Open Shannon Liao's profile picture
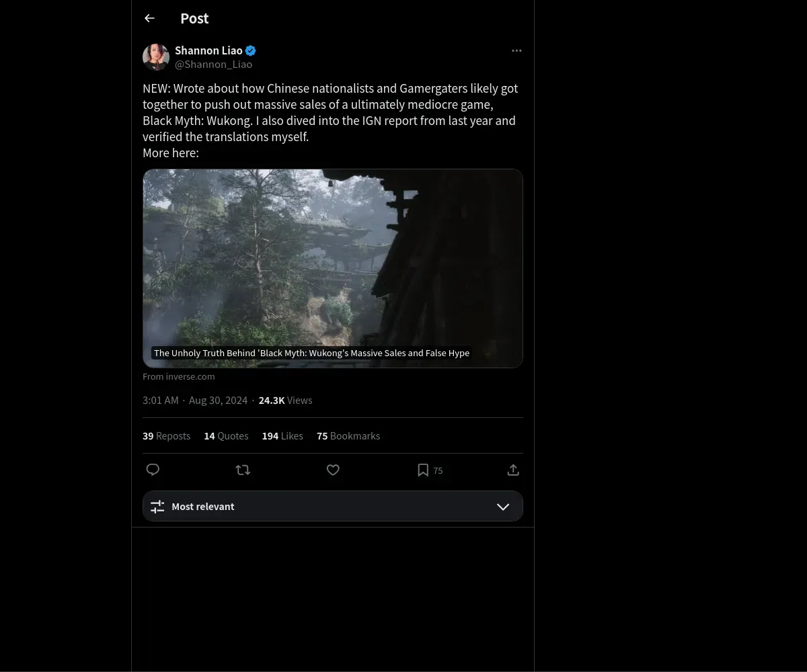This screenshot has height=672, width=807. point(156,58)
